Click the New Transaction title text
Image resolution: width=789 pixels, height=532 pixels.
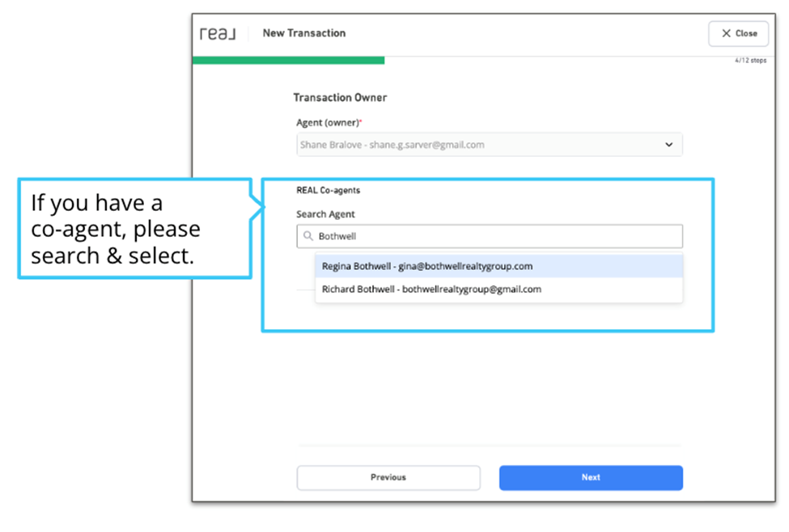(x=304, y=33)
